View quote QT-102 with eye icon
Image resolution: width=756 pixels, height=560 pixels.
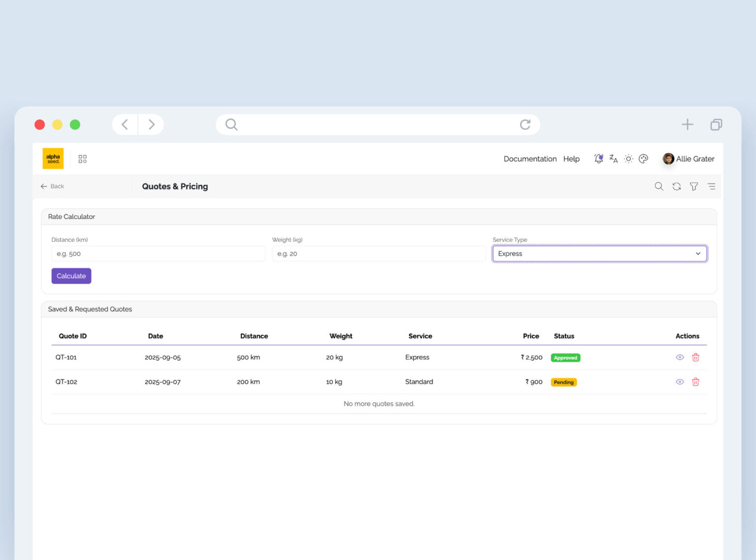tap(680, 382)
